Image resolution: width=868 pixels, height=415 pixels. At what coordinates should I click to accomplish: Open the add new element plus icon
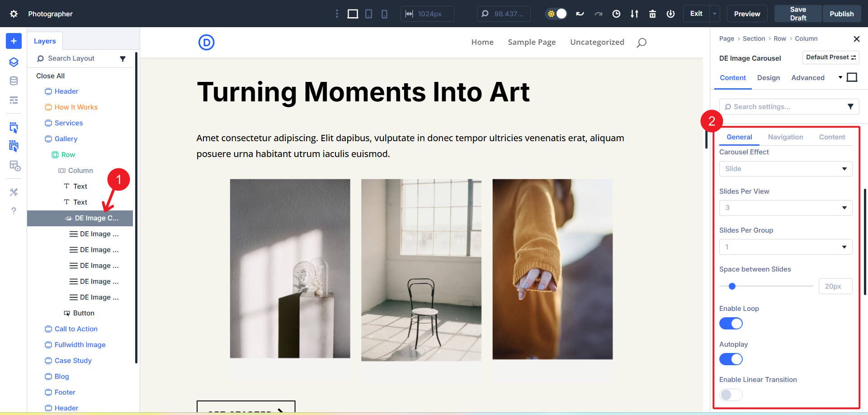coord(13,41)
